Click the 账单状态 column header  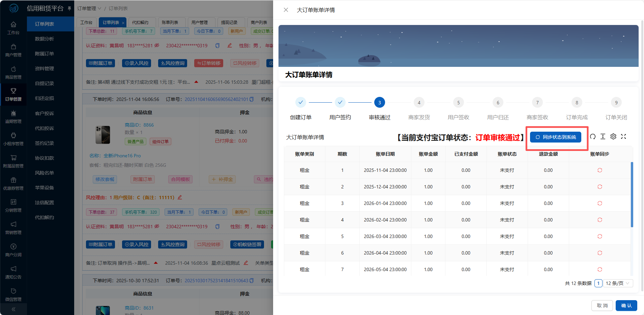[x=507, y=154]
